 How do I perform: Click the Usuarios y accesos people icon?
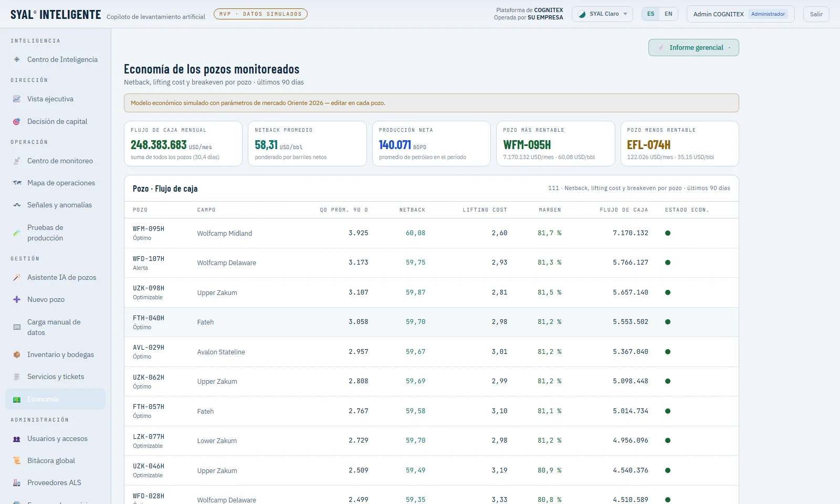17,438
